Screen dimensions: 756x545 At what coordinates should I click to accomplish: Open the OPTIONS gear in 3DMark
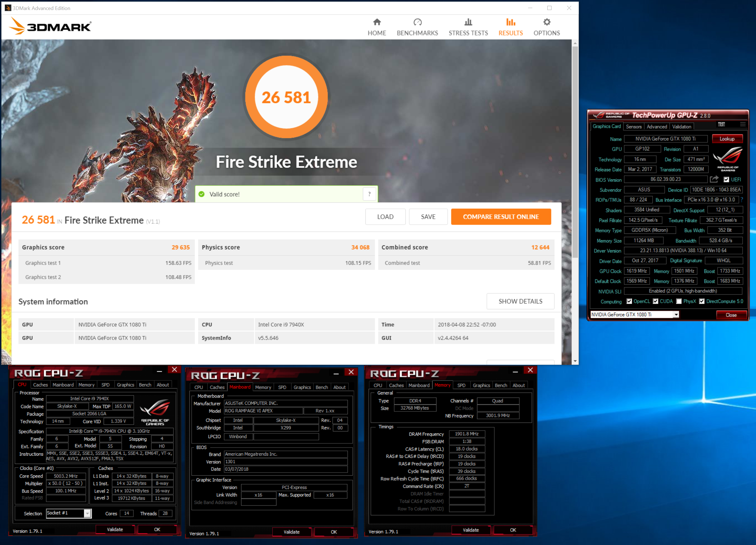(547, 27)
